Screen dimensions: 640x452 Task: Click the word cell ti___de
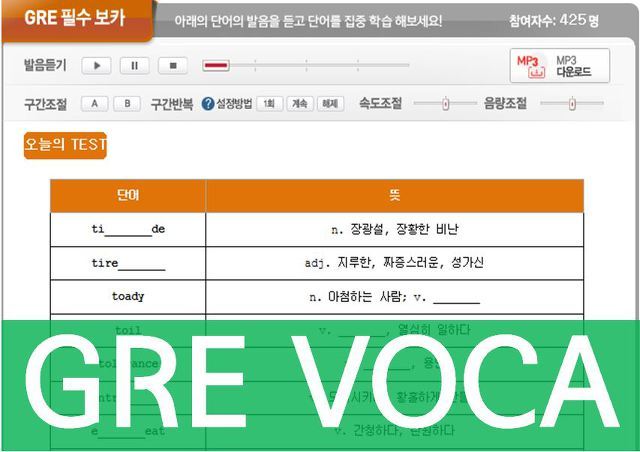click(128, 229)
